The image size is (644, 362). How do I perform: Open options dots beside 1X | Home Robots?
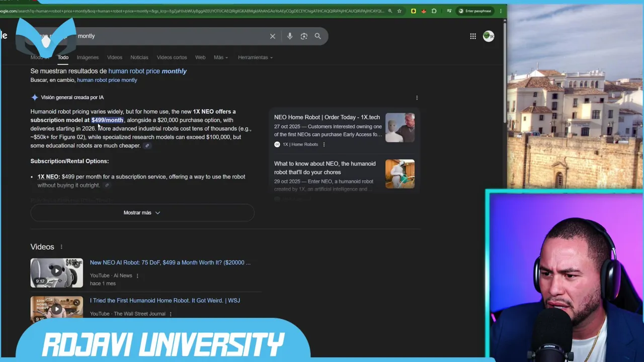(x=324, y=144)
